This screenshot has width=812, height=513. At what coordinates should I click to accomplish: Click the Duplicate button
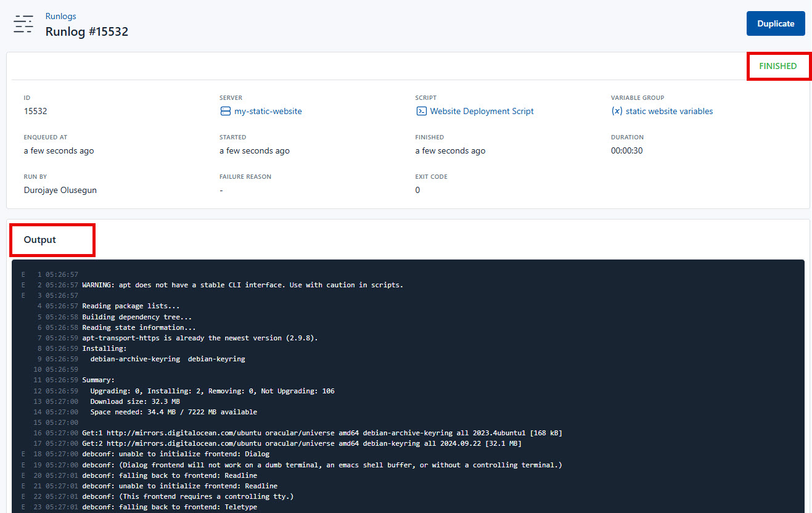tap(776, 23)
